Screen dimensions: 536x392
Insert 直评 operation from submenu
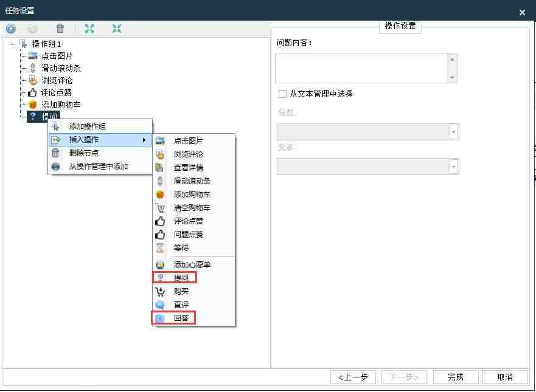194,304
